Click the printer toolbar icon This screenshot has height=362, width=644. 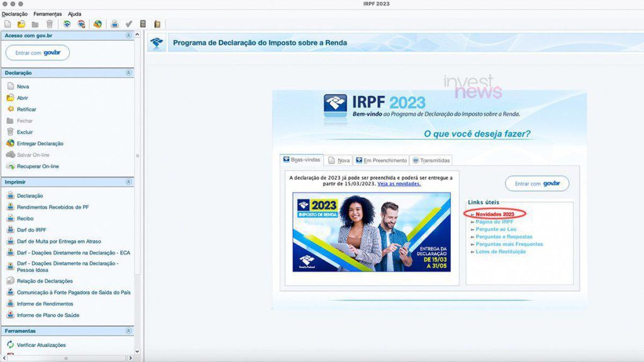(x=115, y=25)
